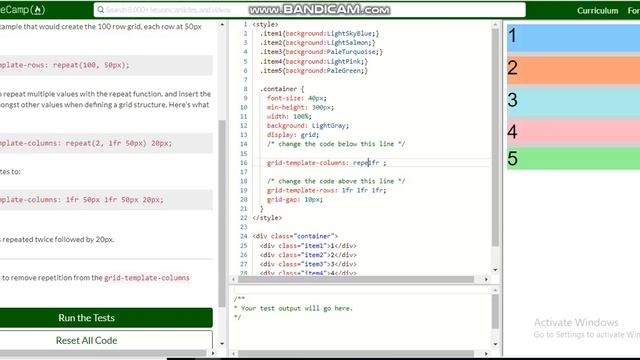The width and height of the screenshot is (640, 360).
Task: Click the instructions panel vertical scrollbar thumb
Action: coord(222,213)
